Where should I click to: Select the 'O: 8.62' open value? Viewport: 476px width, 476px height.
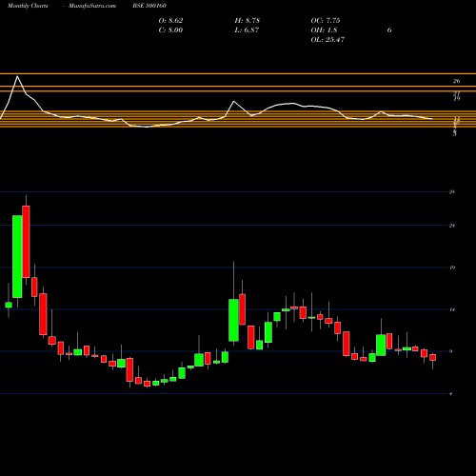point(170,21)
